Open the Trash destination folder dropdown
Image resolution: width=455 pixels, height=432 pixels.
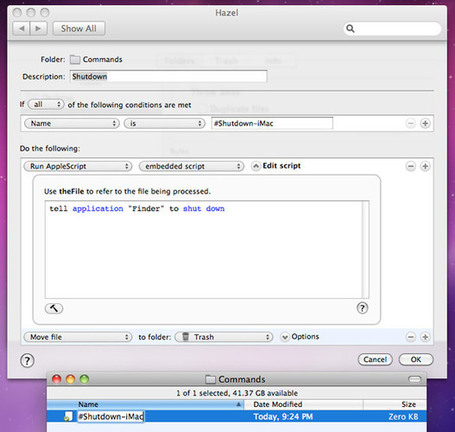pos(224,337)
